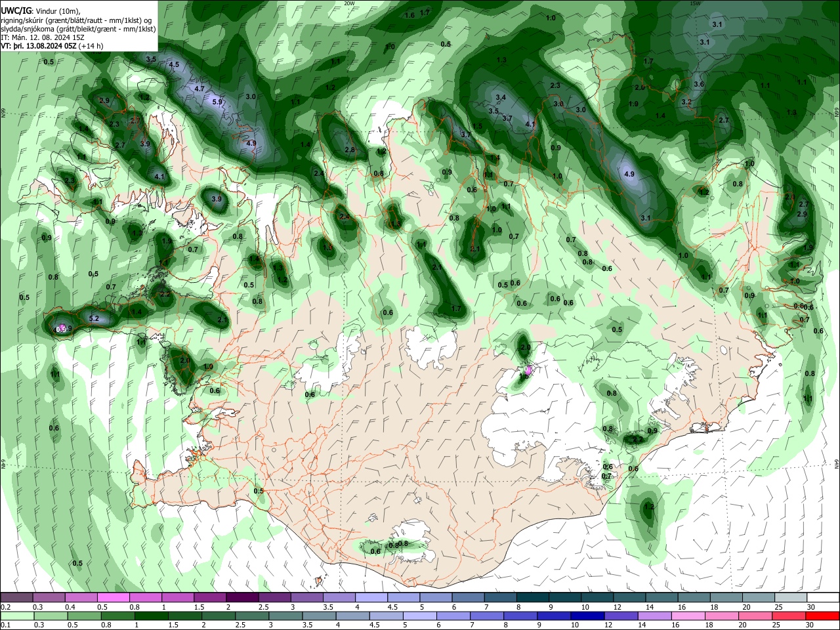
Task: Select the red-pink 25 swatch in rain legend
Action: click(789, 616)
